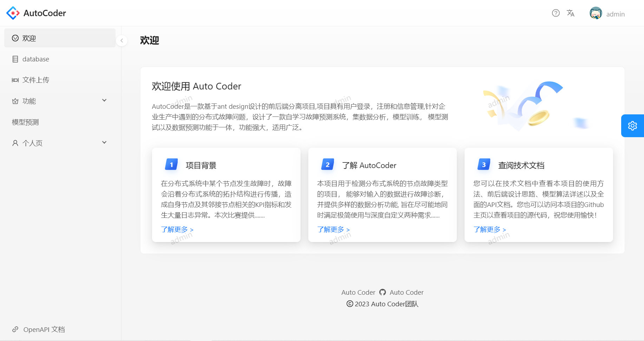Click the AutoCoder title text in the header
This screenshot has height=341, width=644.
[x=45, y=13]
